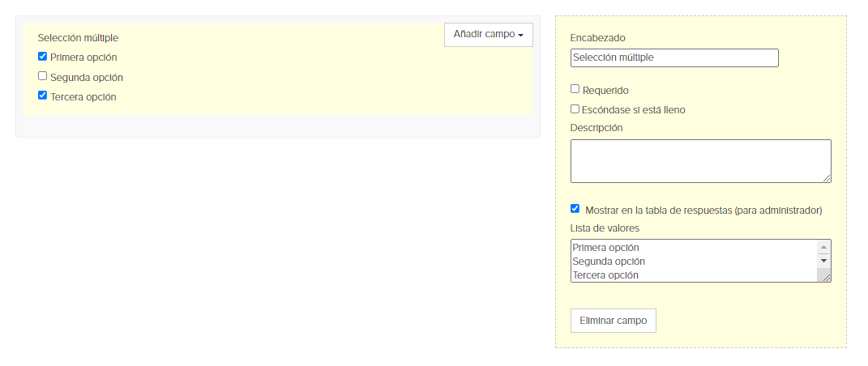Click the Encabezado text field

pyautogui.click(x=674, y=57)
